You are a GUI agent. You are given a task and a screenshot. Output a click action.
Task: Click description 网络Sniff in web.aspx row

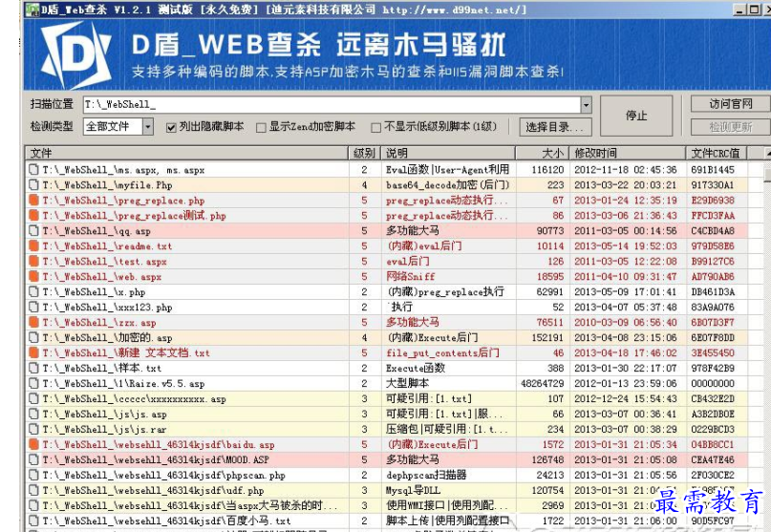[x=410, y=276]
